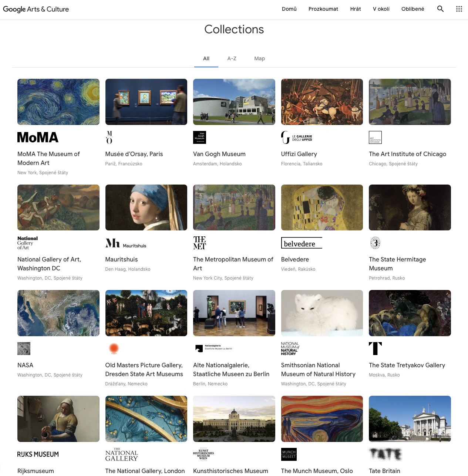
Task: Select the All tab
Action: point(206,58)
